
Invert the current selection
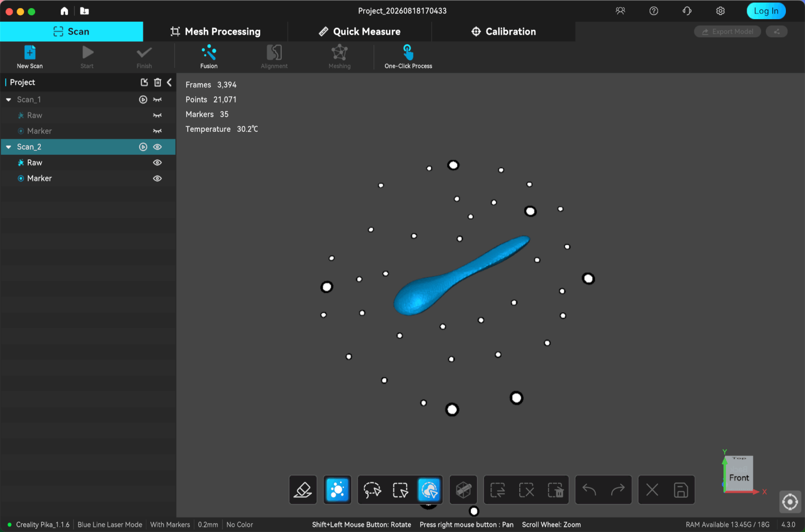(x=498, y=490)
